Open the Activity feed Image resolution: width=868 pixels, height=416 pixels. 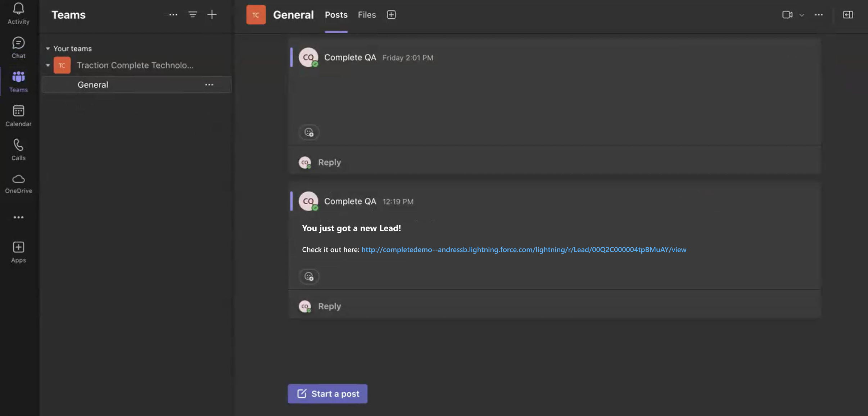pyautogui.click(x=18, y=13)
